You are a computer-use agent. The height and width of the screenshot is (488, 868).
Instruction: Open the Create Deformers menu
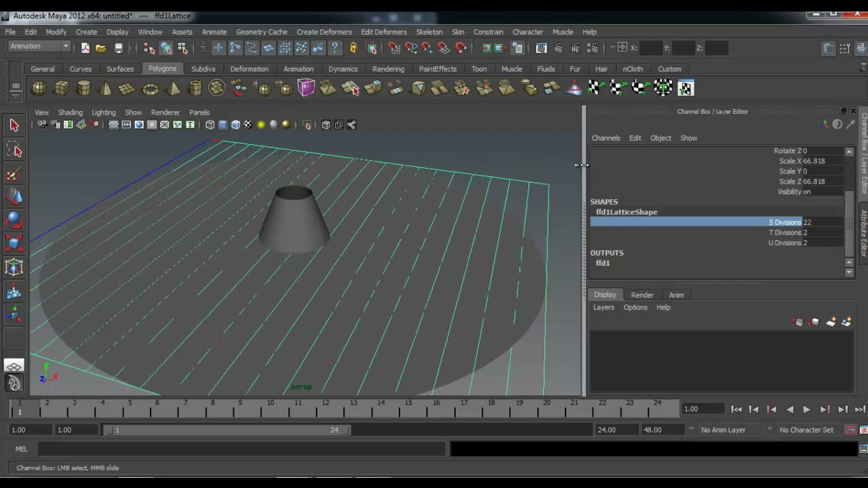click(324, 32)
